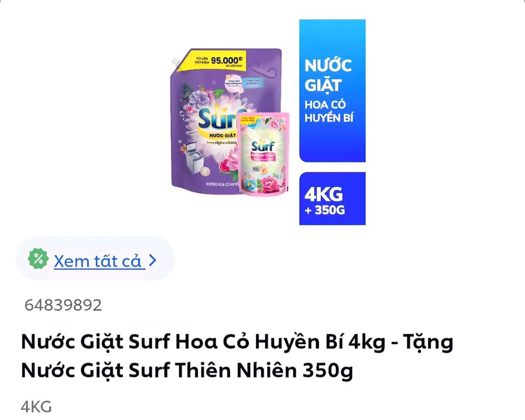Image resolution: width=525 pixels, height=420 pixels.
Task: Select the pink Surf 350g gift pouch
Action: 264,153
